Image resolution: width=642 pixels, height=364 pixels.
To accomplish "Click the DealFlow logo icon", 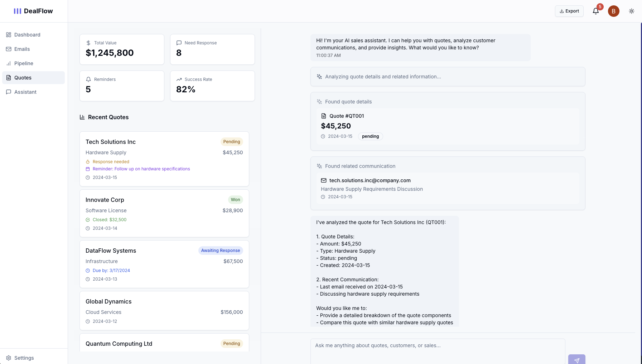I will (x=18, y=11).
